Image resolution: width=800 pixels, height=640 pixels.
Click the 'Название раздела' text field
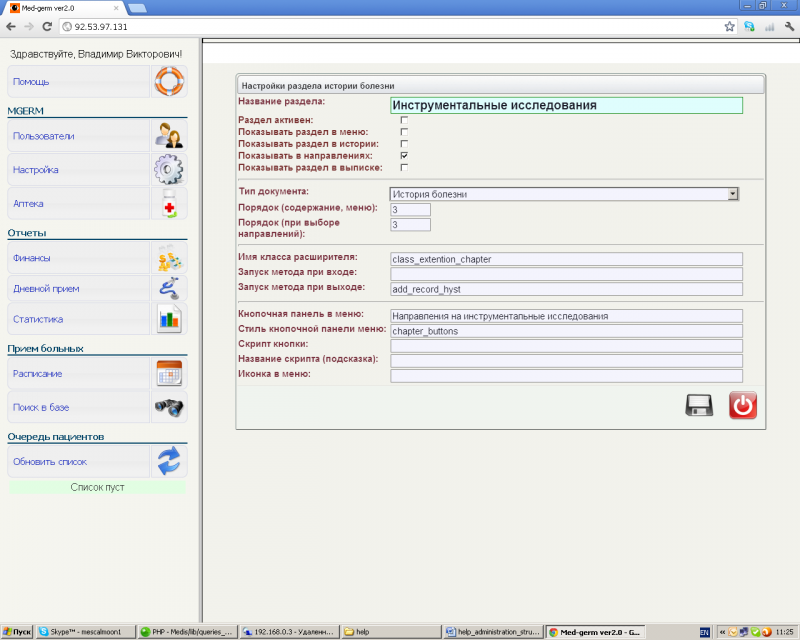(x=566, y=105)
